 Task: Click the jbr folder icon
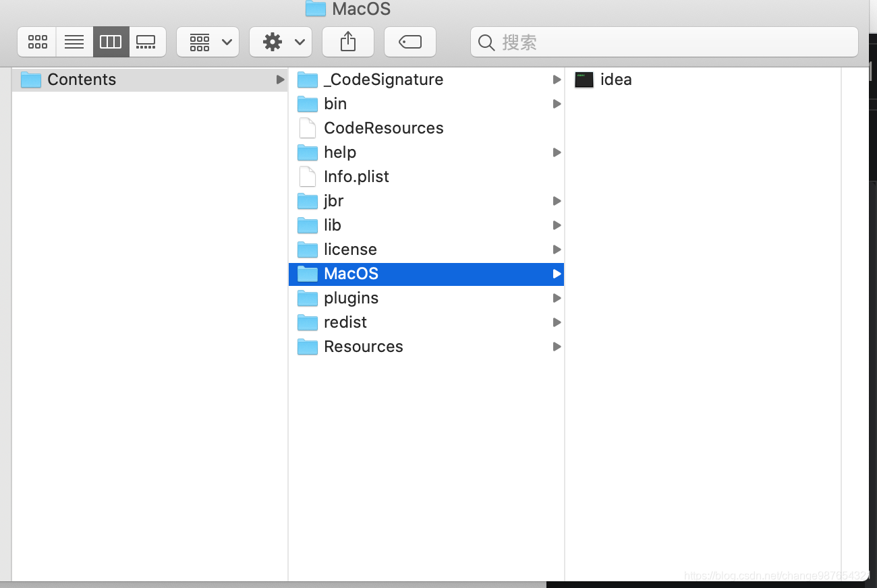308,201
